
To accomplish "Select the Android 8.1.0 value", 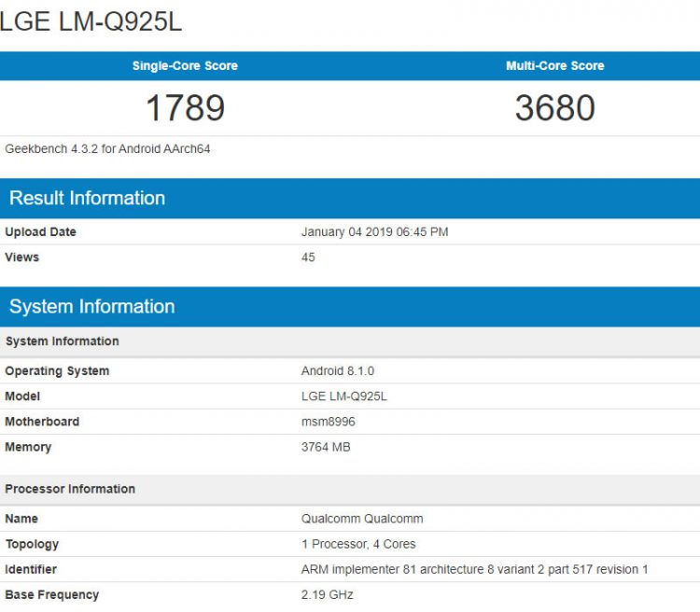I will click(338, 371).
